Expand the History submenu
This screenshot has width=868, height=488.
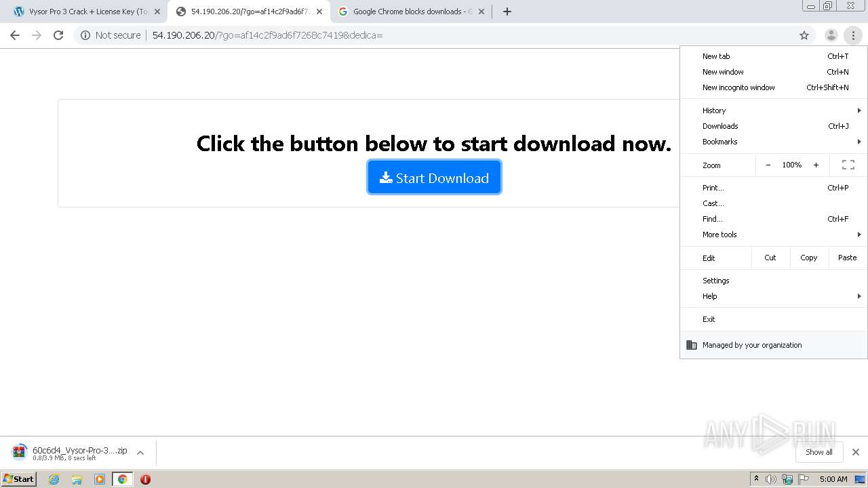coord(774,110)
